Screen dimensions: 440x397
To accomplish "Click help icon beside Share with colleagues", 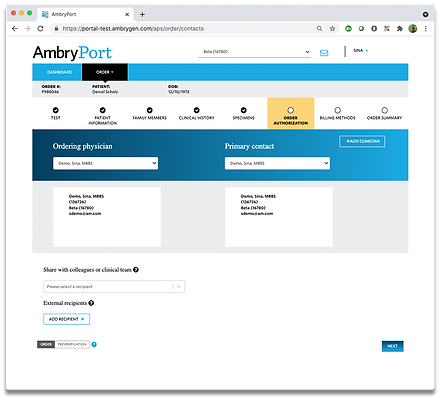I will (136, 270).
